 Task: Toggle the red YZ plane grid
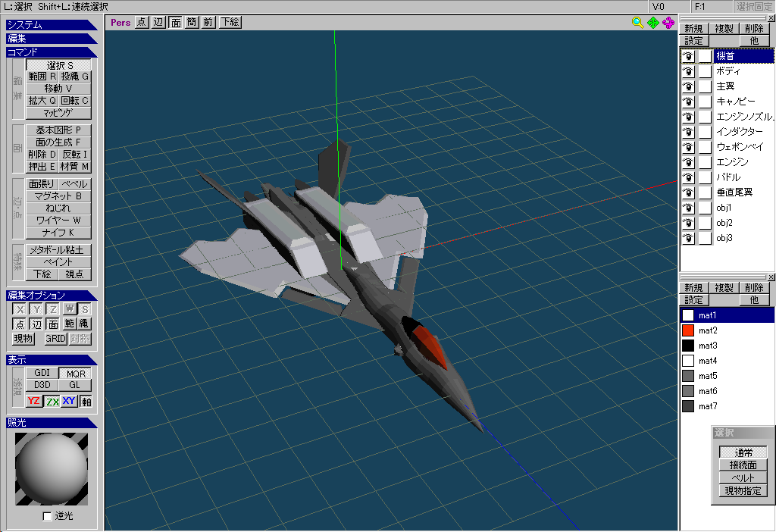(33, 402)
